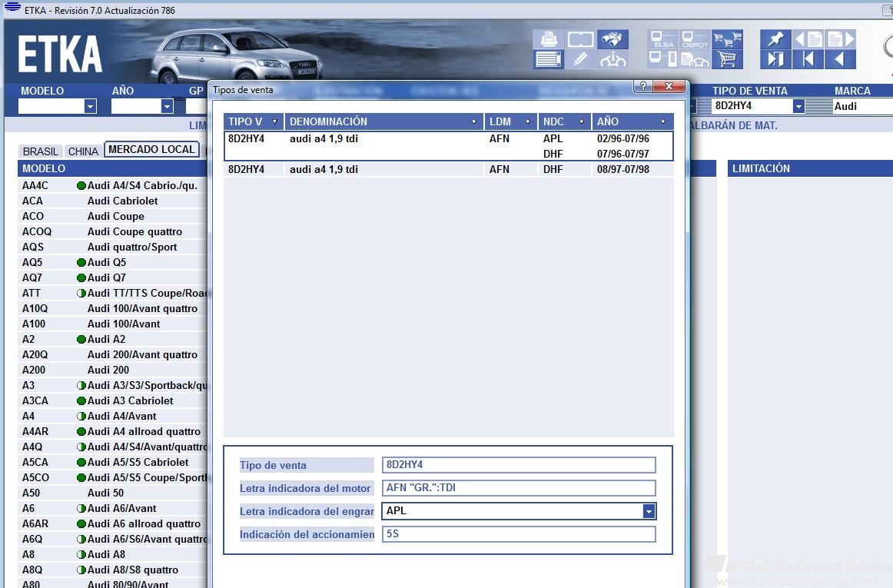The height and width of the screenshot is (588, 893).
Task: Select the MERCADO LOCAL tab
Action: [x=151, y=149]
